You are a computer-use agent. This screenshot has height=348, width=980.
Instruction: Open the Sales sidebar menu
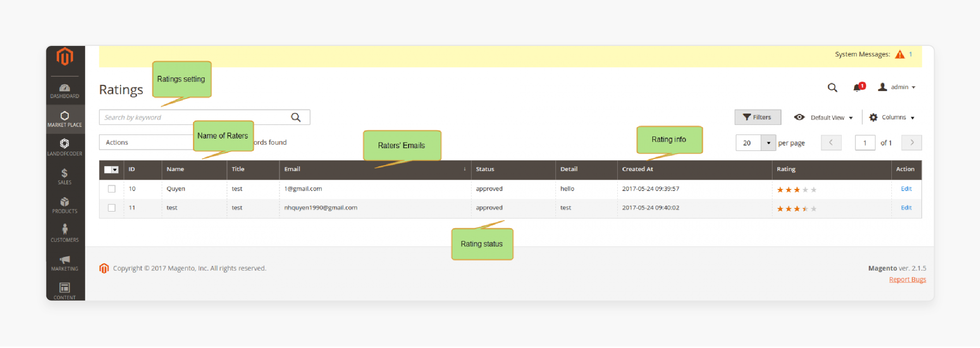tap(65, 177)
